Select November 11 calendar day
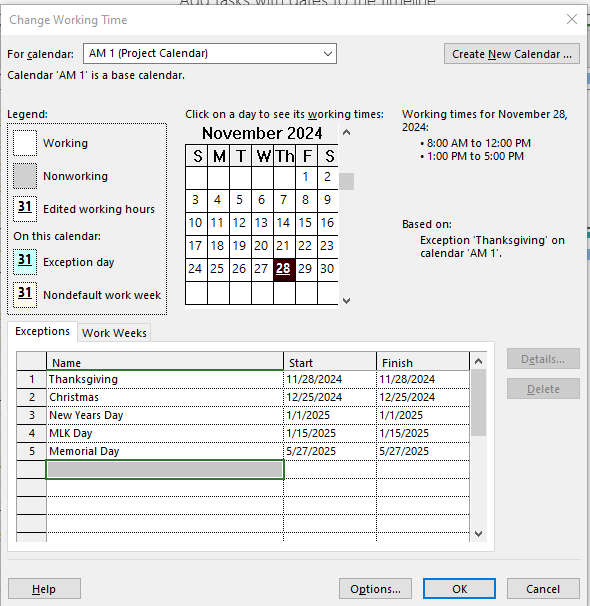Screen dimensions: 590x606 pyautogui.click(x=218, y=223)
